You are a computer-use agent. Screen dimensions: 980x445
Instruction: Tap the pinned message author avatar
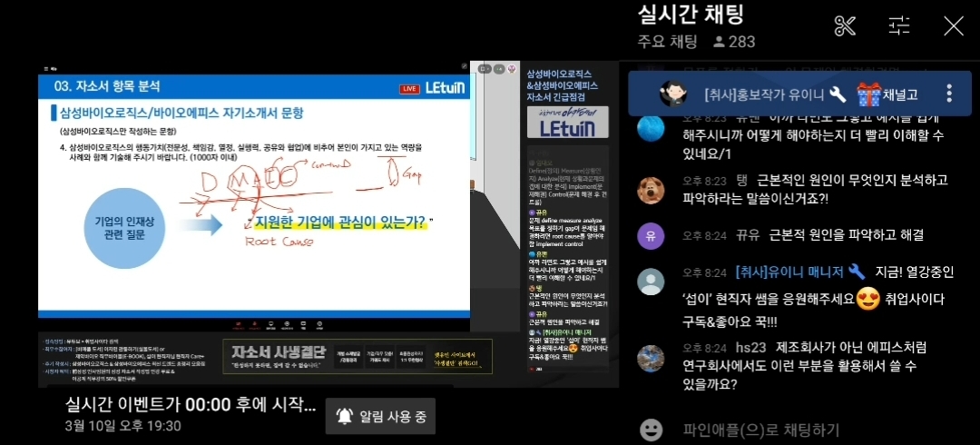tap(673, 94)
